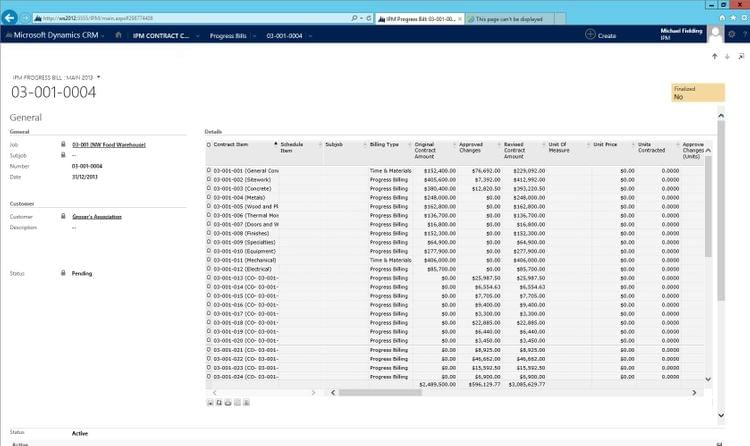
Task: Sort by Revised Contract Amount header
Action: pyautogui.click(x=514, y=150)
